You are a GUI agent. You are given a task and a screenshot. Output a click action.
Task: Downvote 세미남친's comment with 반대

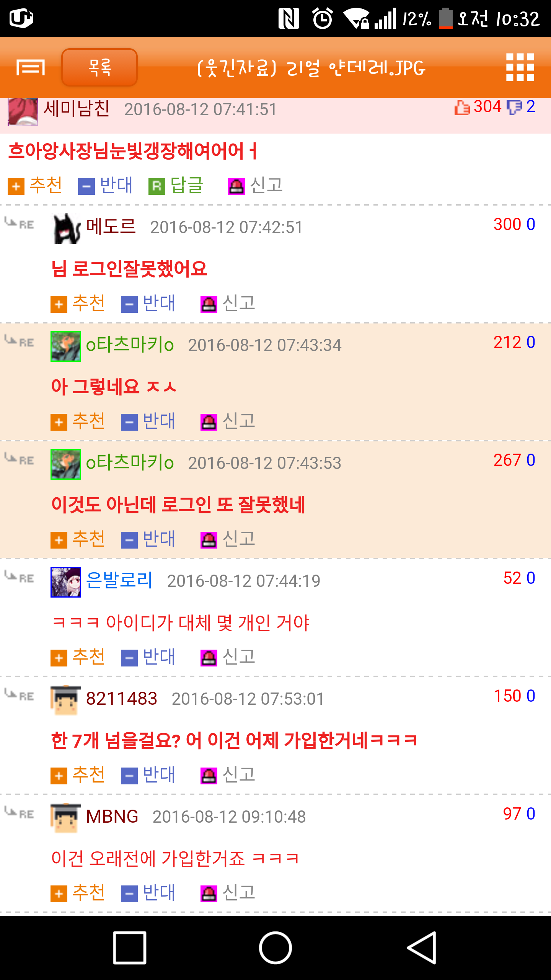[106, 186]
